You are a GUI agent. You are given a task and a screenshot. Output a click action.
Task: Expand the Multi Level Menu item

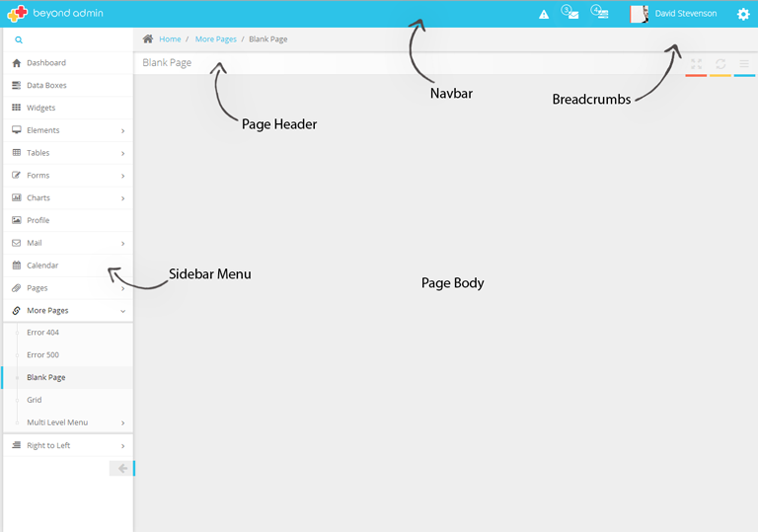(68, 422)
